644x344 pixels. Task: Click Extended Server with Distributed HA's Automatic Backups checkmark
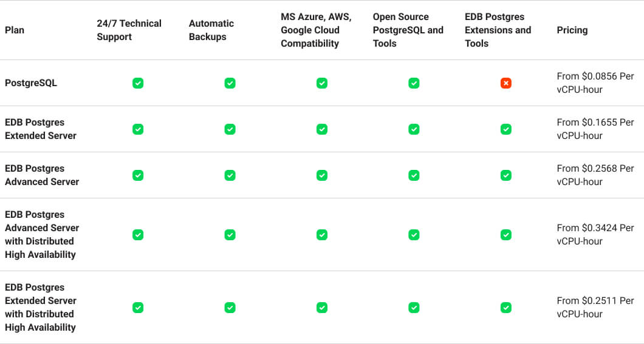point(230,308)
